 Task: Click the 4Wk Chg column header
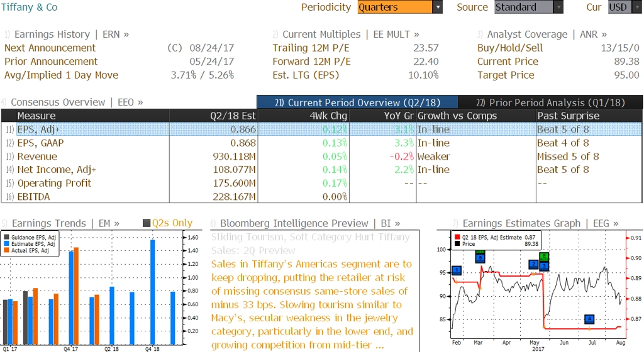(x=304, y=116)
